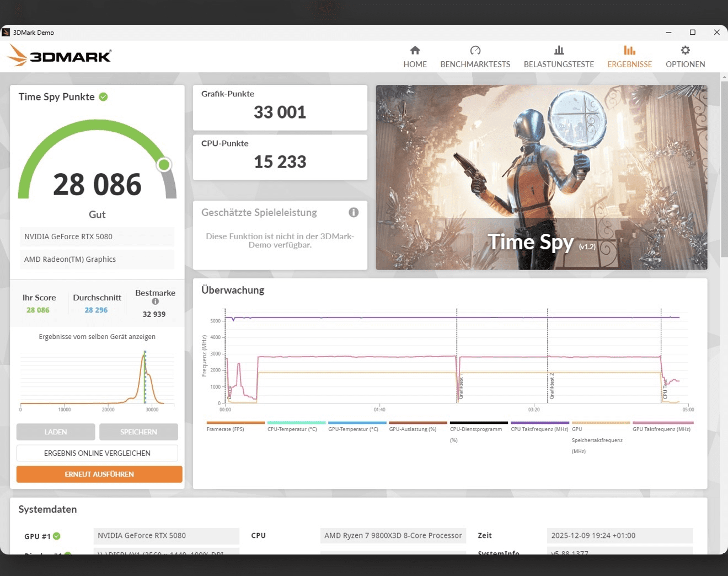The width and height of the screenshot is (728, 576).
Task: Click the CPU Test marker line in the chart
Action: tap(661, 356)
